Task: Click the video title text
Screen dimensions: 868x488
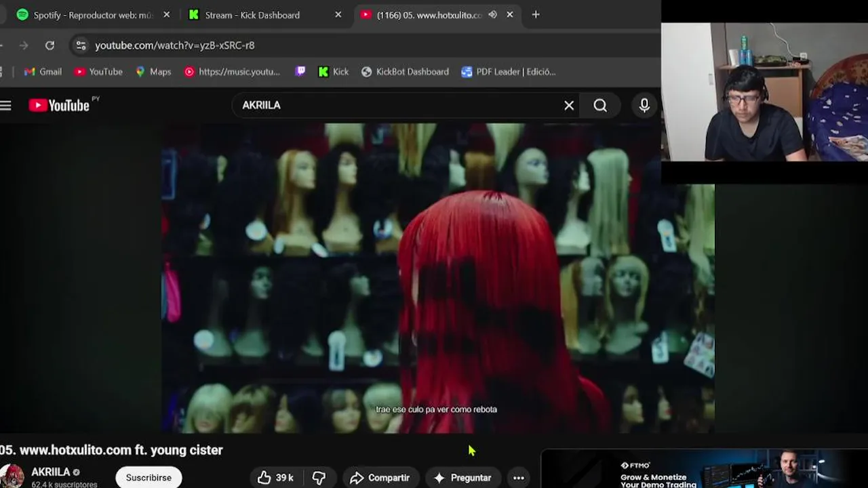Action: (x=111, y=450)
